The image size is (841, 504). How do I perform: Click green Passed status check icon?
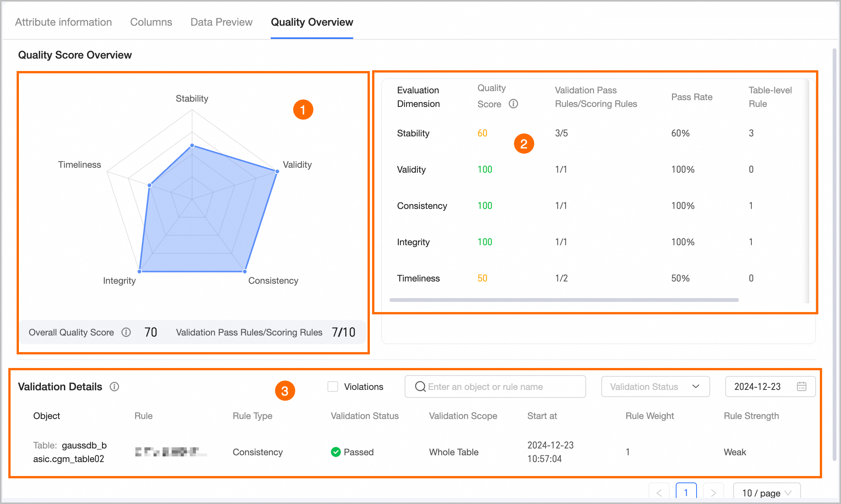pos(335,452)
